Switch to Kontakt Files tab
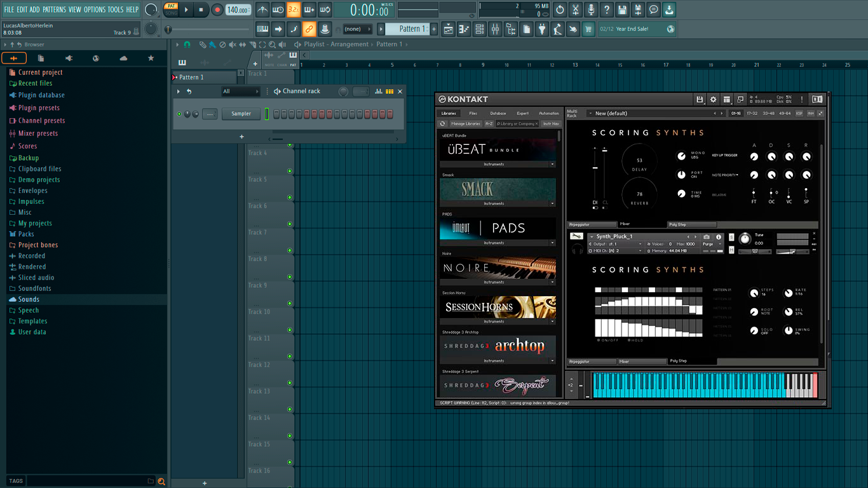The image size is (868, 488). point(473,113)
